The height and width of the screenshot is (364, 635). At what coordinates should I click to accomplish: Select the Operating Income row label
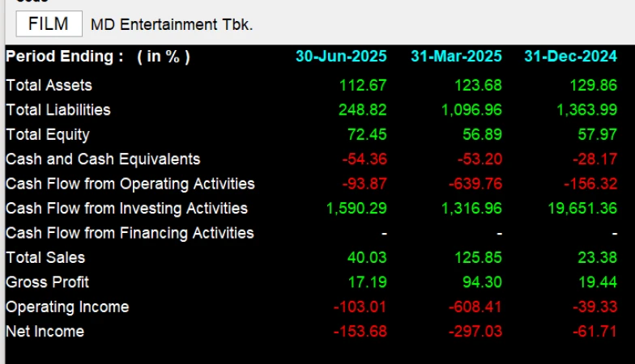pyautogui.click(x=67, y=307)
